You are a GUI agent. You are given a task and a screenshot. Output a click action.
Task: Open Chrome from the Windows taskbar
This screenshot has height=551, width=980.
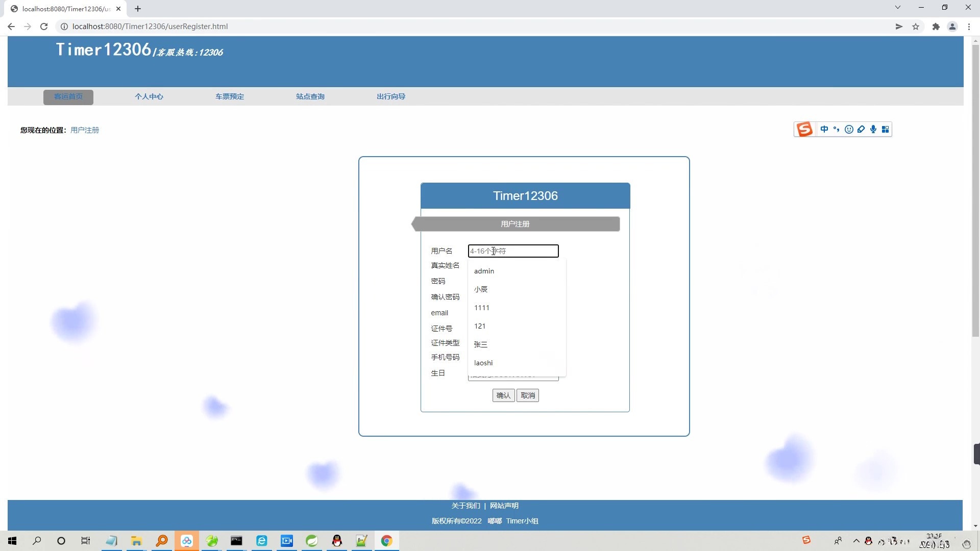point(386,541)
